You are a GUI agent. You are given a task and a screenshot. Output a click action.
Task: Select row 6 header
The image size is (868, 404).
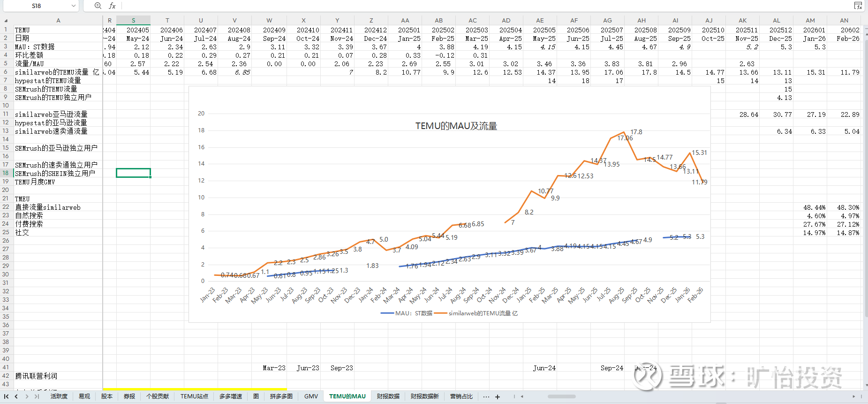[6, 72]
